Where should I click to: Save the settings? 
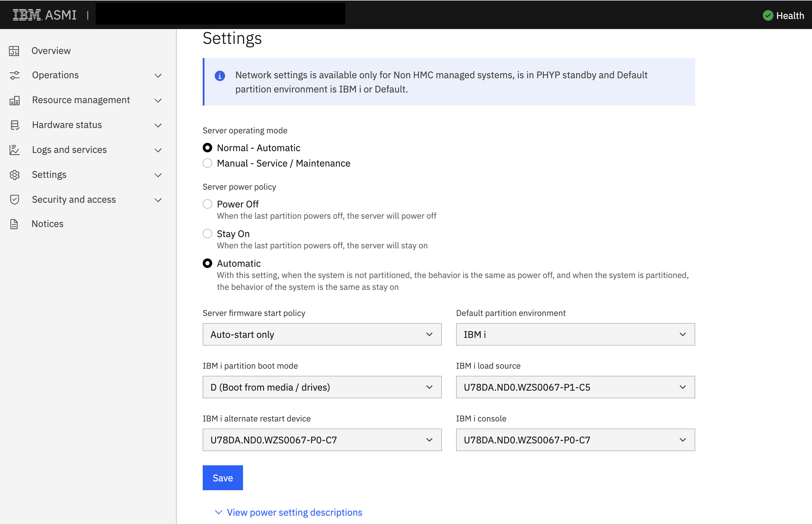click(x=223, y=478)
